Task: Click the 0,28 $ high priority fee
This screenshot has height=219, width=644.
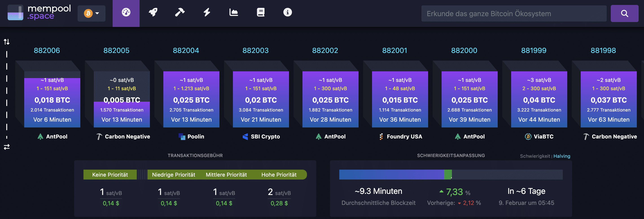Action: [x=279, y=203]
